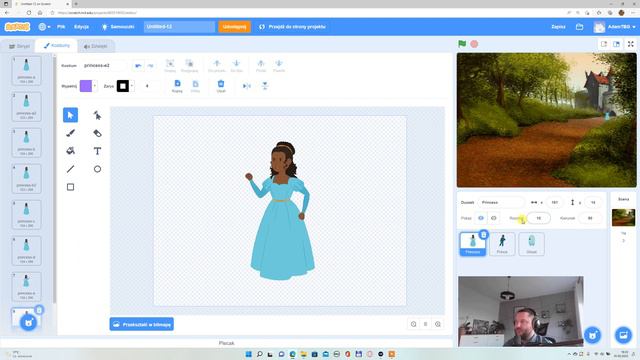
Task: Switch to small stage layout
Action: (604, 44)
